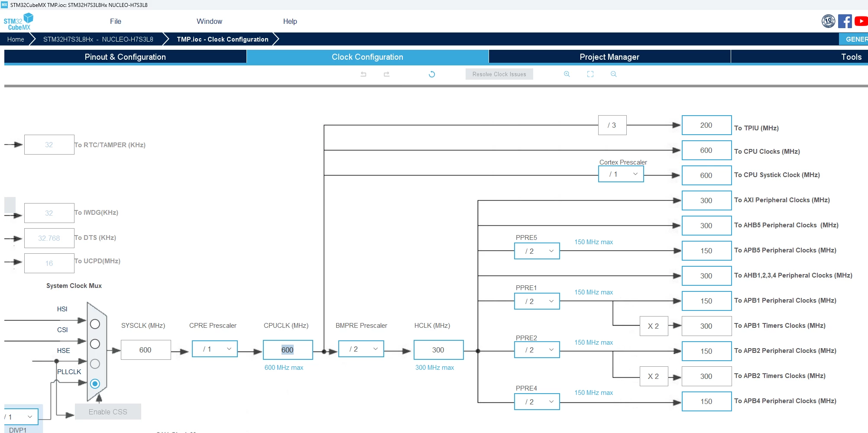868x433 pixels.
Task: Click the UCPD 16 value box
Action: tap(49, 263)
